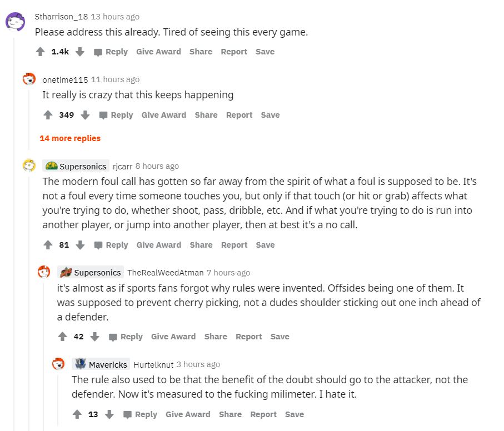Click the Mavericks flair icon
The image size is (504, 431).
tap(80, 364)
